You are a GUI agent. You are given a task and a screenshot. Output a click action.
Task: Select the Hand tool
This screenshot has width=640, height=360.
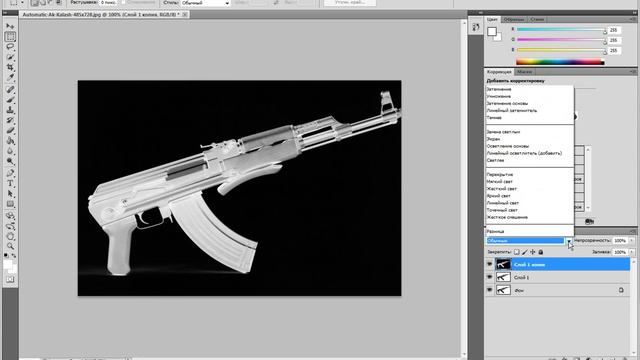pyautogui.click(x=10, y=236)
